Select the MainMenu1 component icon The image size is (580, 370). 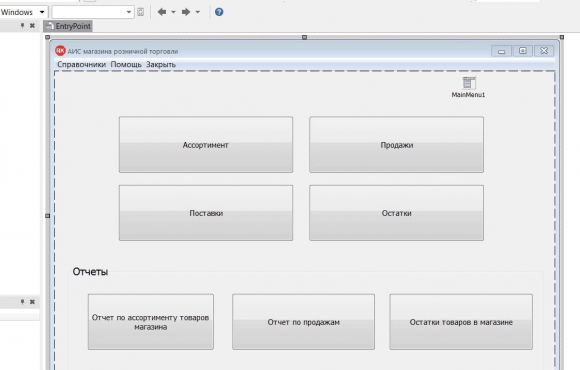468,83
